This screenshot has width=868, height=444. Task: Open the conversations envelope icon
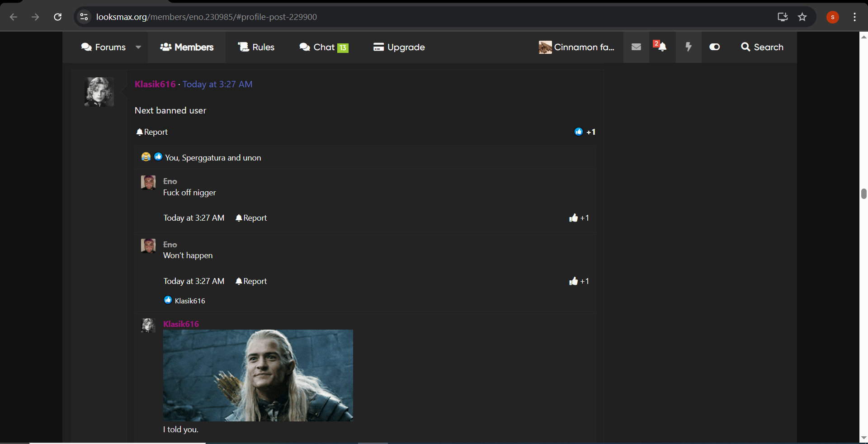pos(636,47)
